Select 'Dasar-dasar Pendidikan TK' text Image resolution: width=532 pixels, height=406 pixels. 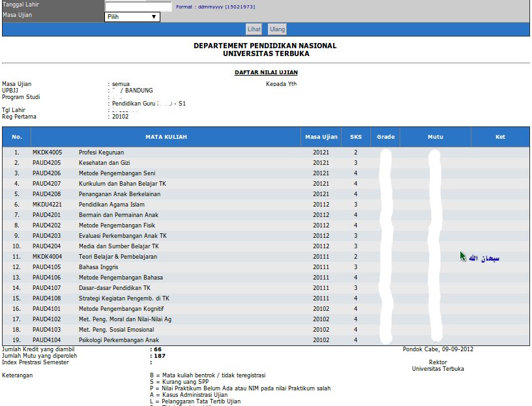coord(115,288)
